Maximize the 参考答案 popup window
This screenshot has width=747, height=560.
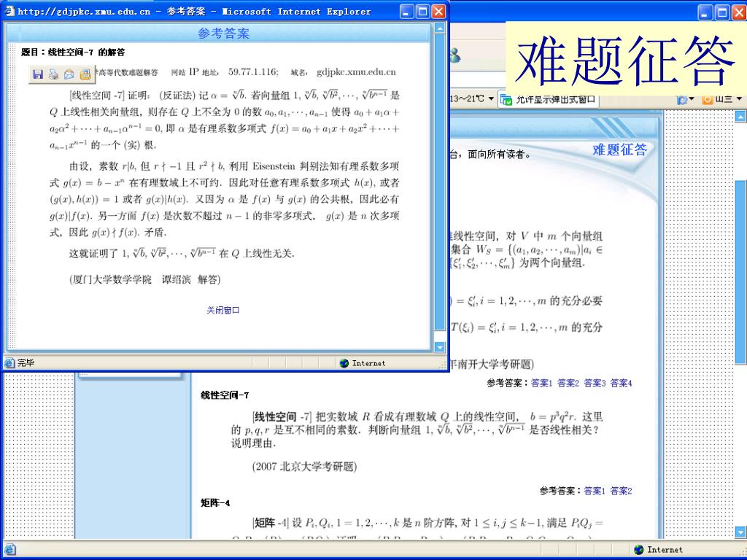click(422, 12)
